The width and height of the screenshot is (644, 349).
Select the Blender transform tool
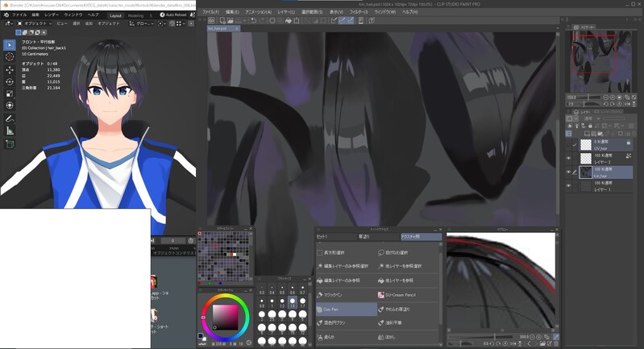click(x=10, y=106)
